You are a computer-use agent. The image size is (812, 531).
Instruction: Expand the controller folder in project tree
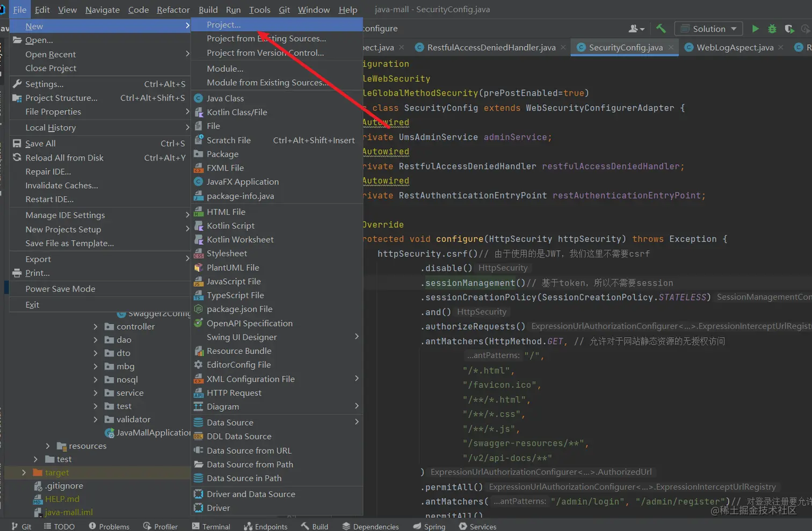pyautogui.click(x=96, y=326)
